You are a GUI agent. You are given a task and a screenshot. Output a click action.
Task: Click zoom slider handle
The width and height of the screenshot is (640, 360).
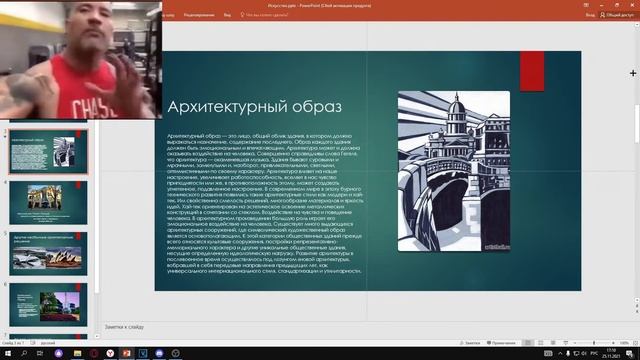click(x=594, y=343)
